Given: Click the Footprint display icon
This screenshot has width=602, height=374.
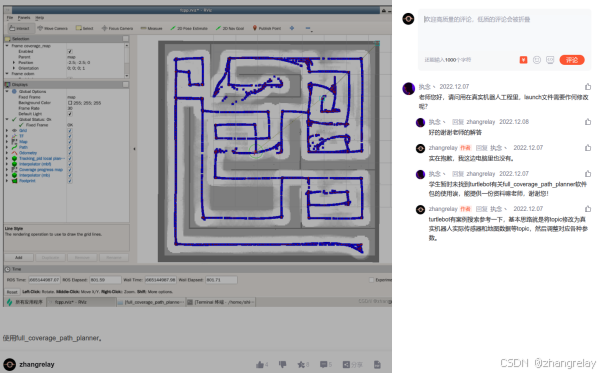Looking at the screenshot, I should click(14, 180).
